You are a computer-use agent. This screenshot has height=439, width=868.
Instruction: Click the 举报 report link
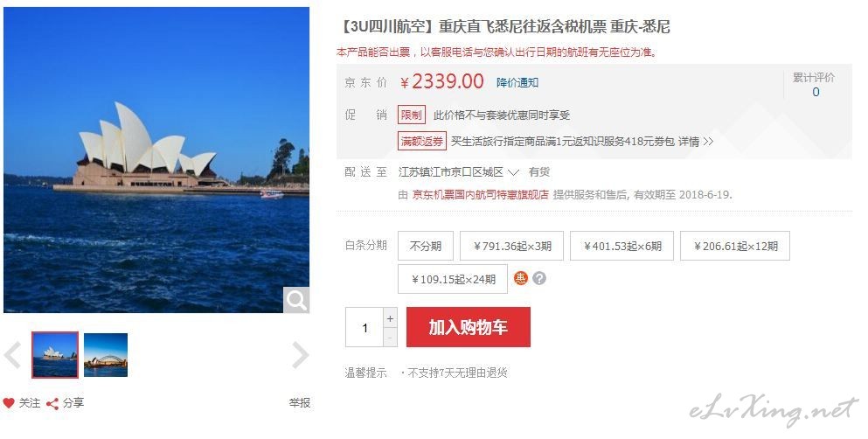pos(300,403)
